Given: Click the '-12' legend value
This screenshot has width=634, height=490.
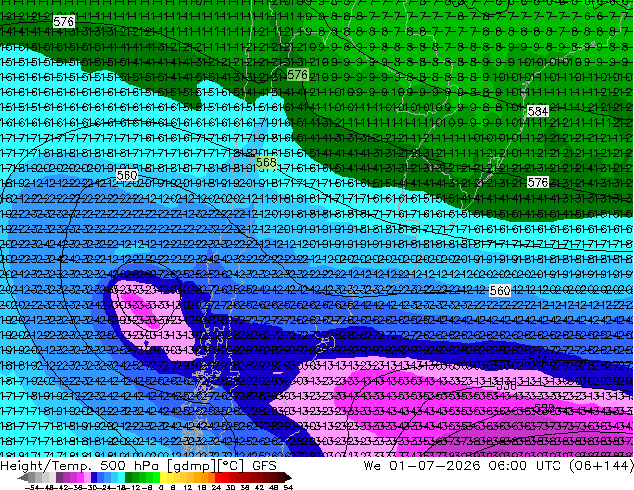Looking at the screenshot, I should [133, 487].
